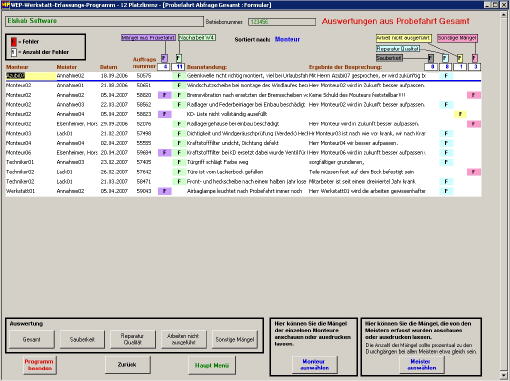
Task: Click the cyan F marker in the header
Action: tap(445, 58)
